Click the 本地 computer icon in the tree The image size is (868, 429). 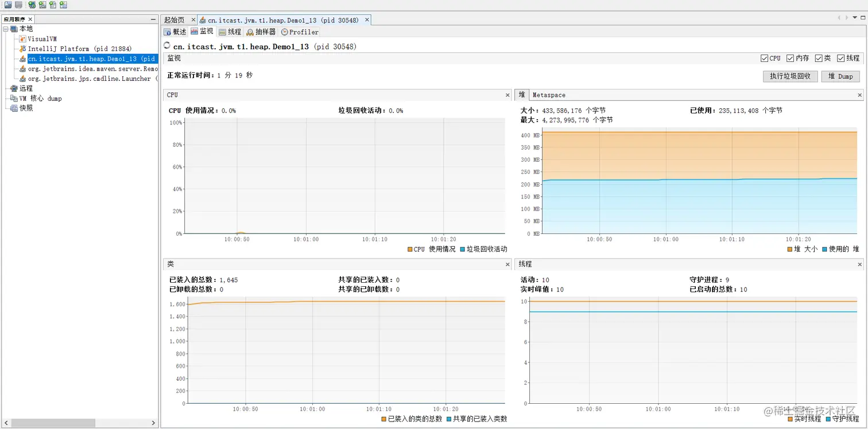coord(14,29)
